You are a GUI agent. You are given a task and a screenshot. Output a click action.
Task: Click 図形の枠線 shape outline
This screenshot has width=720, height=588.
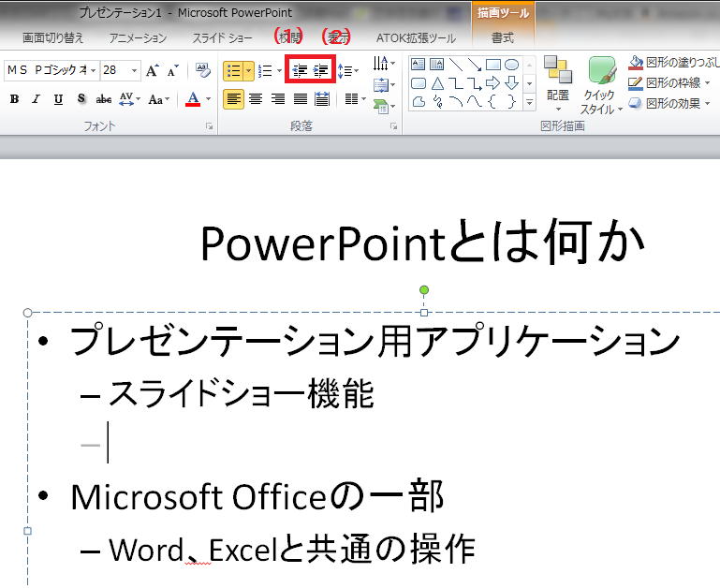tap(669, 82)
